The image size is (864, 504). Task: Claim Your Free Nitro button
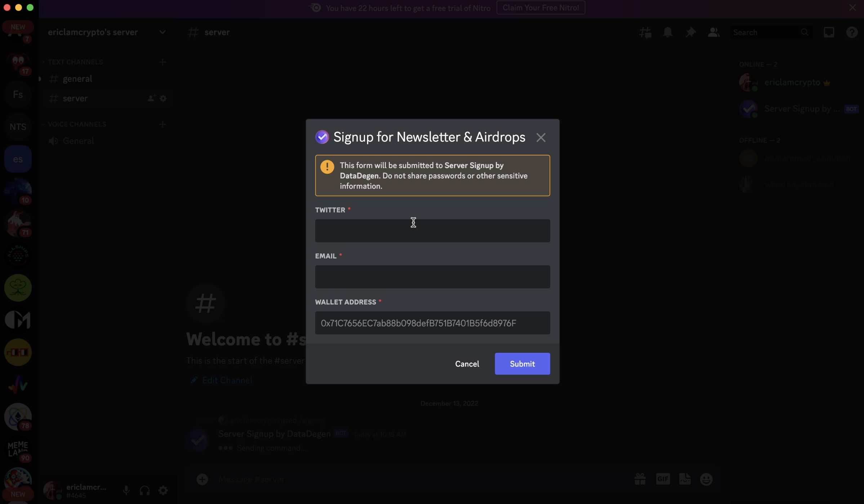click(541, 8)
